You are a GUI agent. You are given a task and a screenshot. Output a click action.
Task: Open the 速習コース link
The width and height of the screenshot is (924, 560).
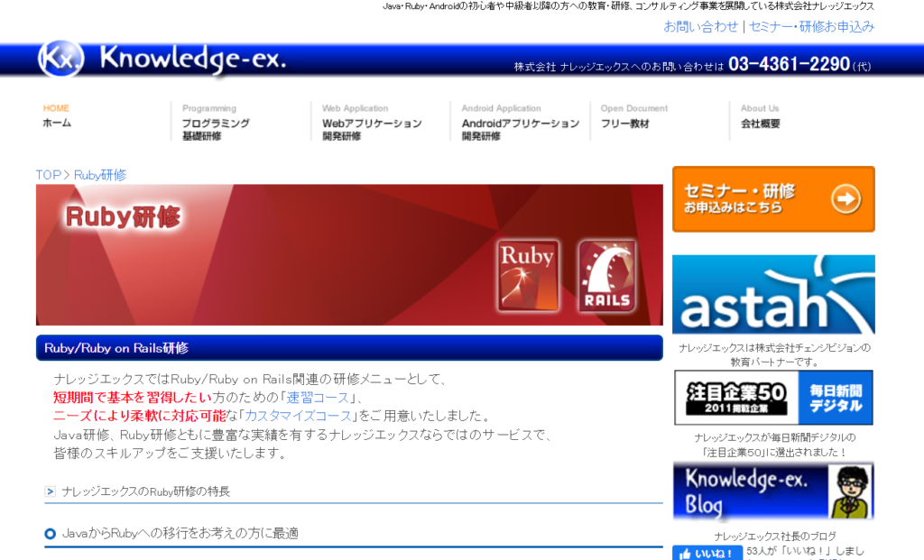(x=318, y=398)
